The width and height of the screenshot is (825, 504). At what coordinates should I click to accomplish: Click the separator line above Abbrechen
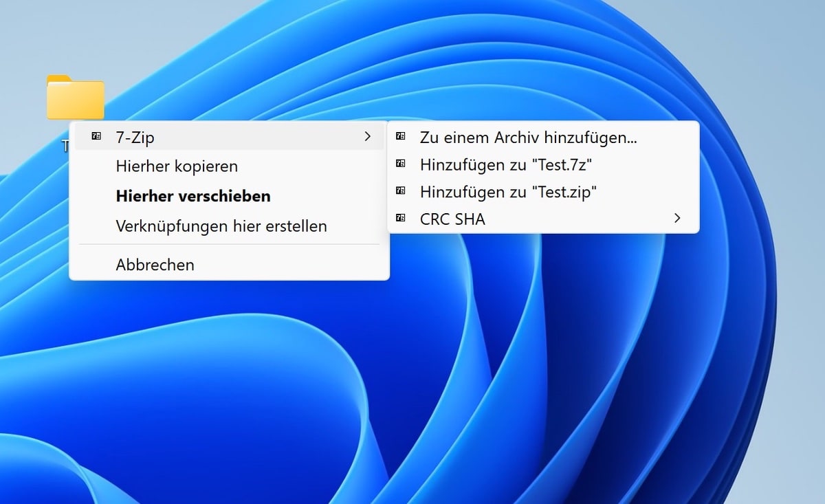pos(229,244)
